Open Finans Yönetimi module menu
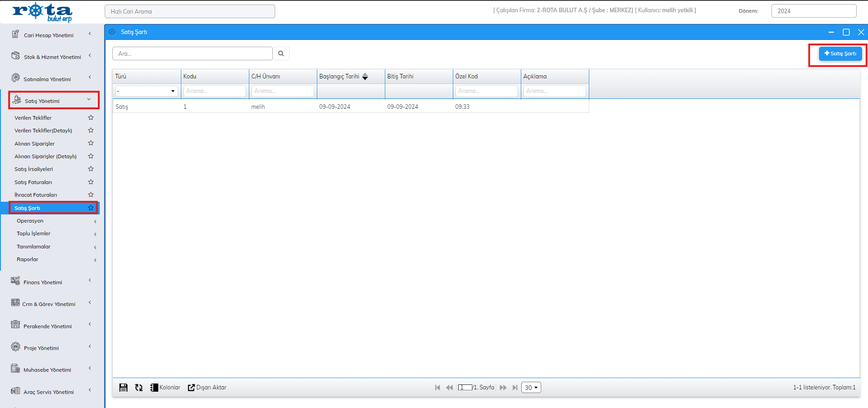The width and height of the screenshot is (868, 408). coord(43,282)
